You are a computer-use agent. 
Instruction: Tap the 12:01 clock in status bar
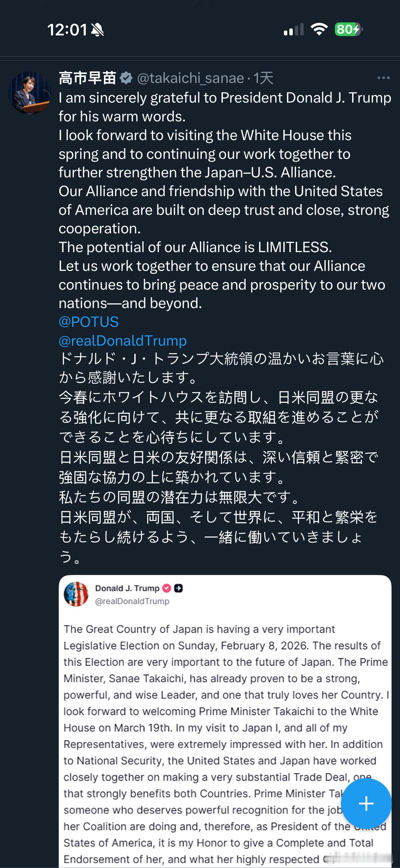tap(67, 30)
